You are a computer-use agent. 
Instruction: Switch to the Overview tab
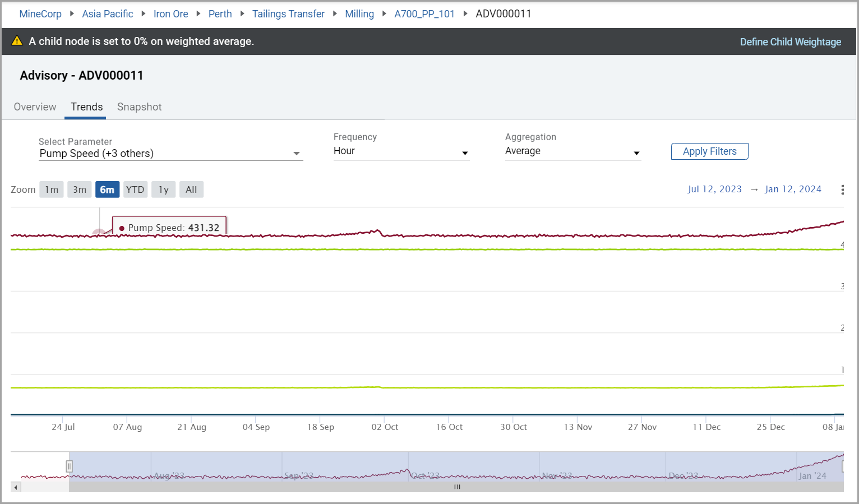coord(35,107)
